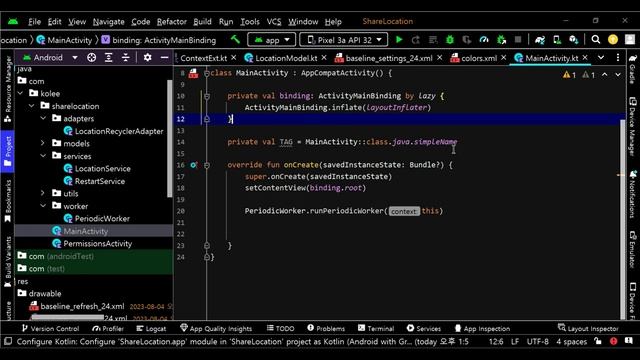
Task: Collapse the worker folder
Action: (x=43, y=206)
